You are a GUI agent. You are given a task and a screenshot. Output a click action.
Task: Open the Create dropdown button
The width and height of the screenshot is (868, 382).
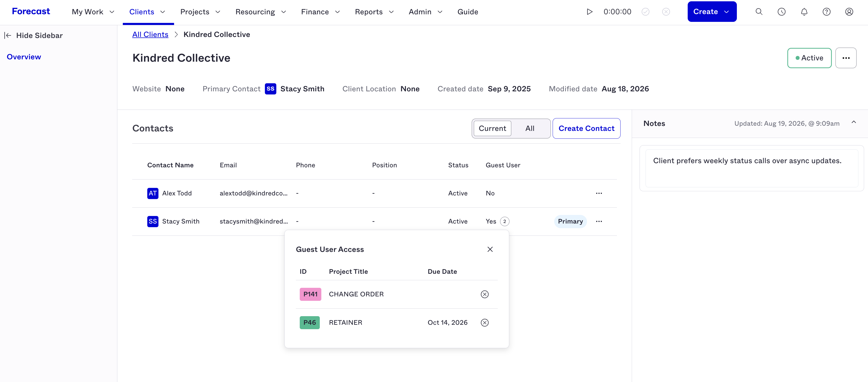click(712, 12)
